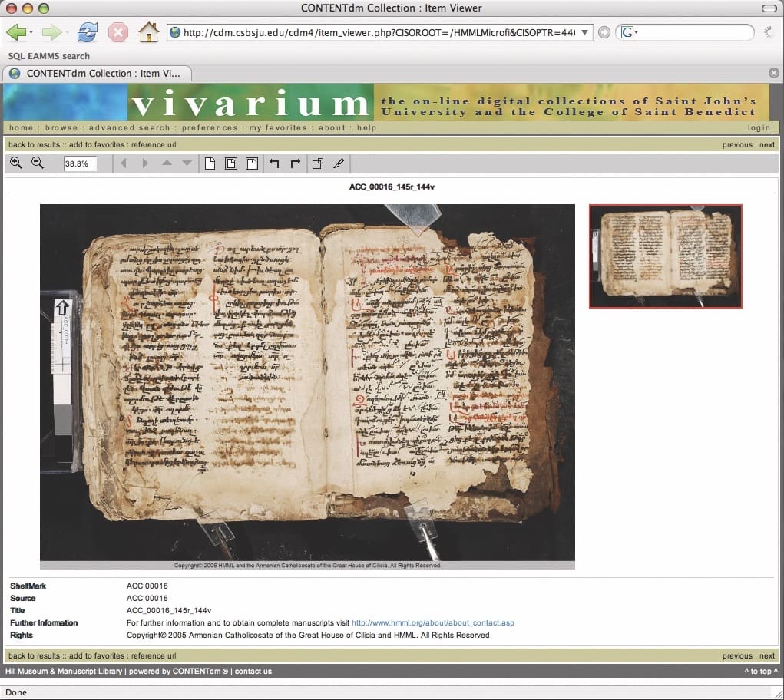This screenshot has height=700, width=784.
Task: Open the URL bar history dropdown
Action: pos(584,32)
